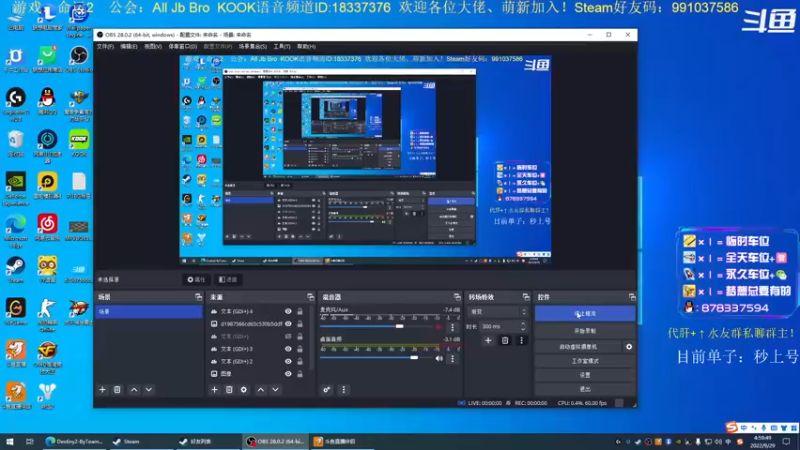The width and height of the screenshot is (800, 450).
Task: Enable Studio Mode
Action: coord(585,361)
